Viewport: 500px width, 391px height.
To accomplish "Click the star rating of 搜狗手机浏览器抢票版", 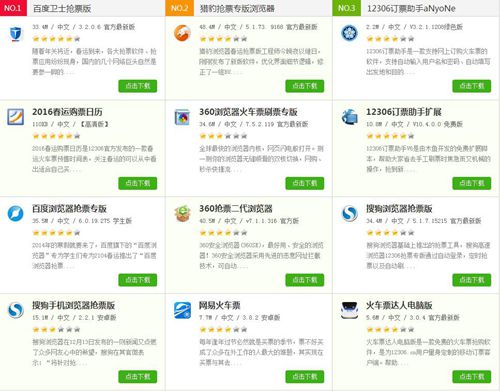I will coord(56,329).
